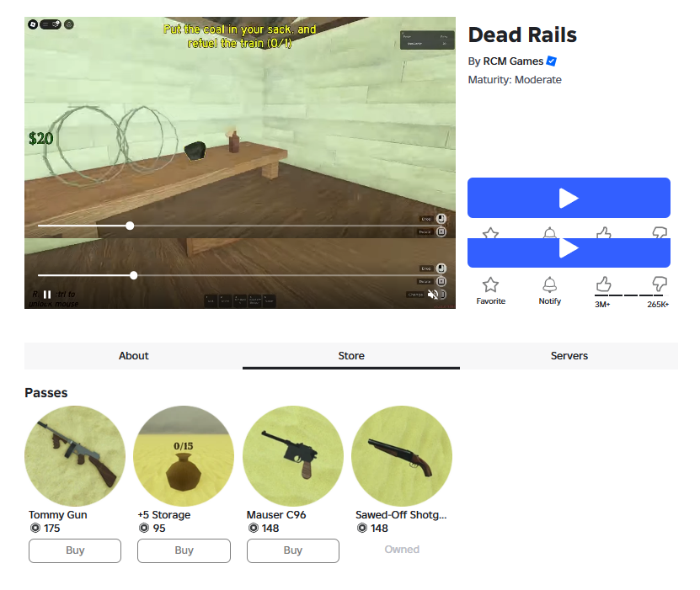
Task: Click the like-to-dislike ratio bar
Action: [632, 295]
